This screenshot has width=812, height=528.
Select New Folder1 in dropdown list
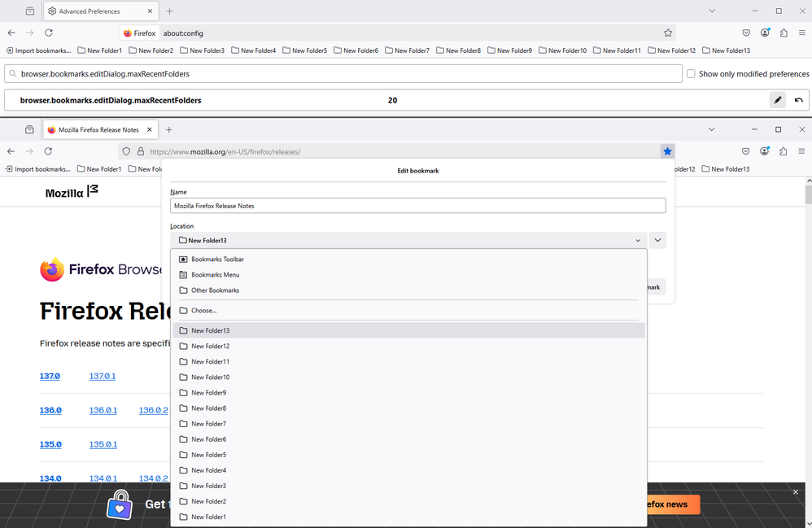coord(408,517)
